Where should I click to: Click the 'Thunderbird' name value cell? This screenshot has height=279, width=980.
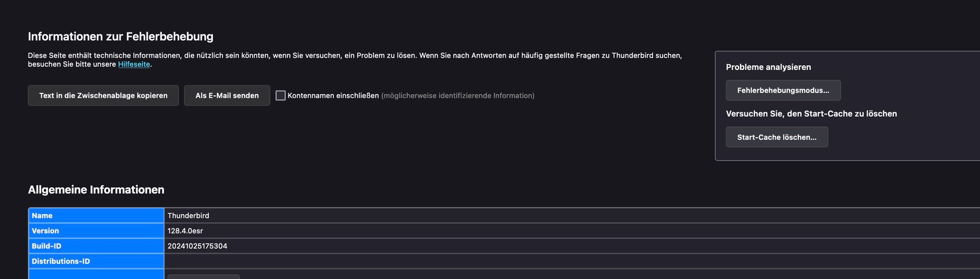click(x=572, y=216)
